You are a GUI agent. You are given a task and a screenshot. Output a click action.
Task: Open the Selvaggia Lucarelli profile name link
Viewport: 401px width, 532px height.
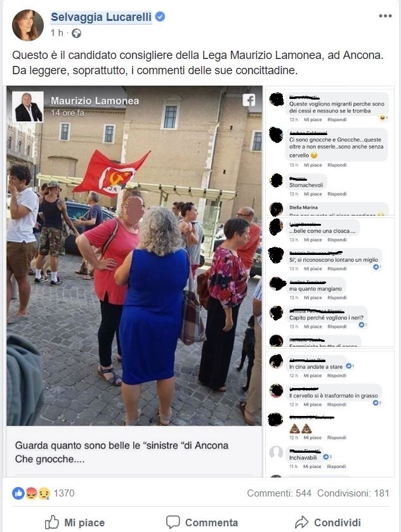click(x=101, y=17)
